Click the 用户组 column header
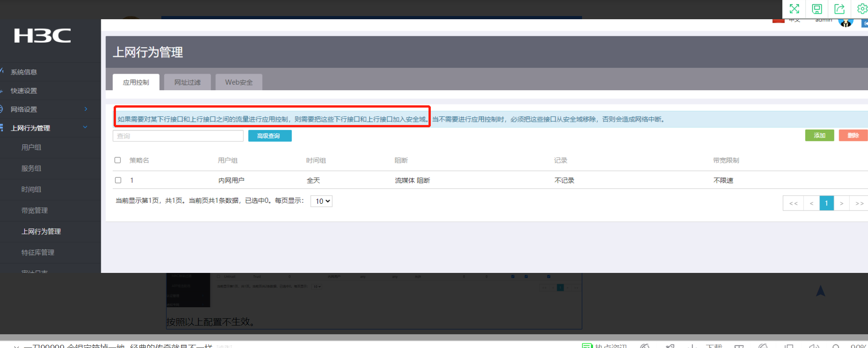Viewport: 868px width, 348px height. click(x=228, y=160)
